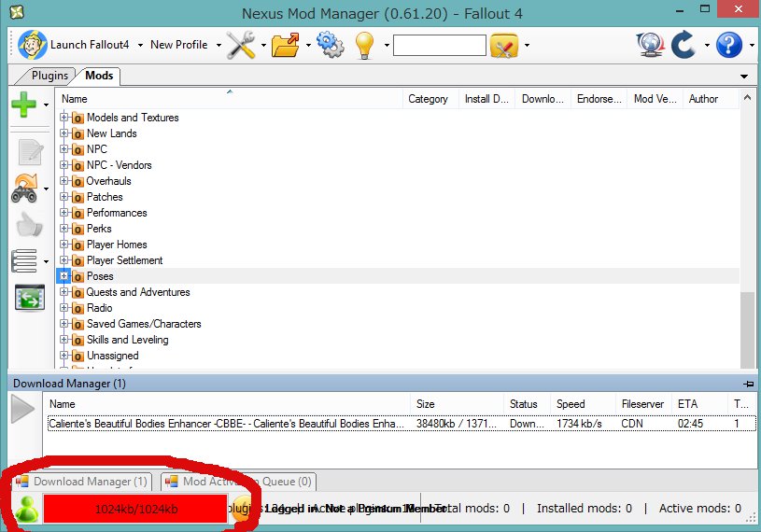Screen dimensions: 761x532
Task: Open the tab list dropdown arrow at the right
Action: coord(744,77)
